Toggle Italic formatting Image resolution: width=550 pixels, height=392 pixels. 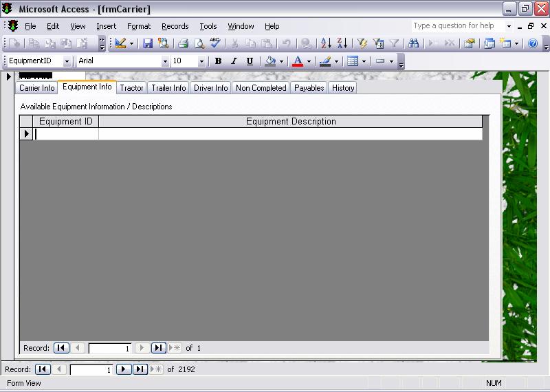[x=234, y=61]
